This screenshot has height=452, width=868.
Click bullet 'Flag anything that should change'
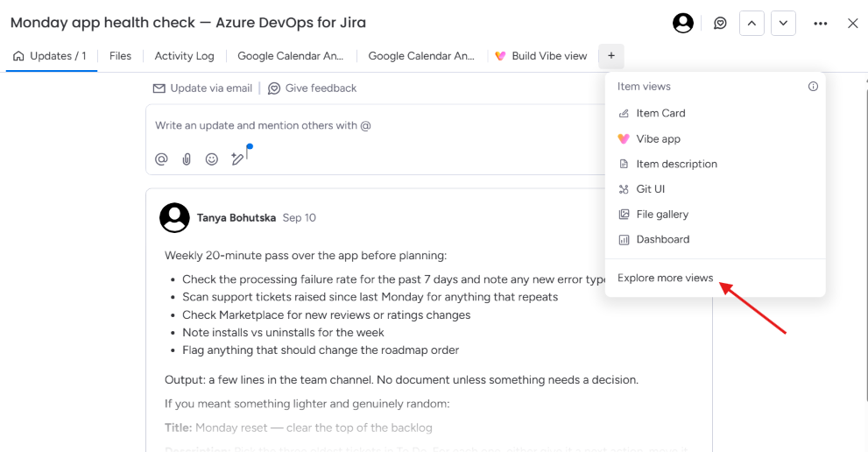coord(321,350)
